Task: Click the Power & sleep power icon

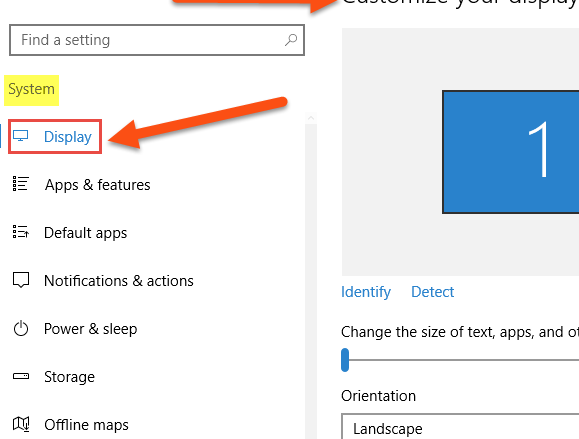Action: tap(21, 328)
